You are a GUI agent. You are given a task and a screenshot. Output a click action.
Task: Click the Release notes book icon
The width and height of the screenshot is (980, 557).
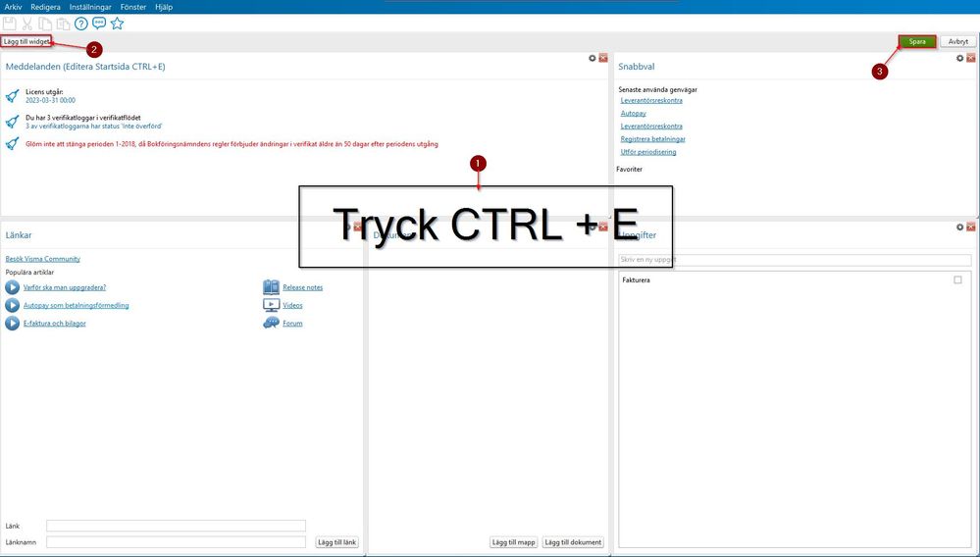[272, 287]
